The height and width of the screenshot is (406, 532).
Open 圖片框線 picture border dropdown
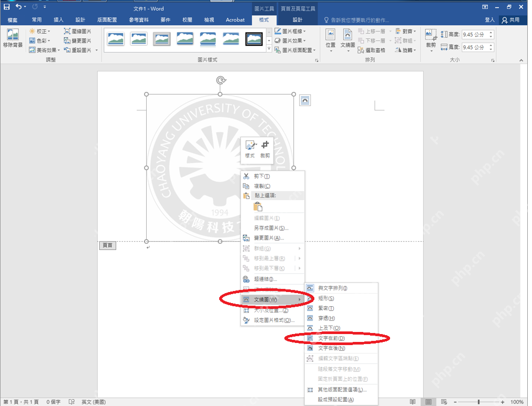point(290,31)
